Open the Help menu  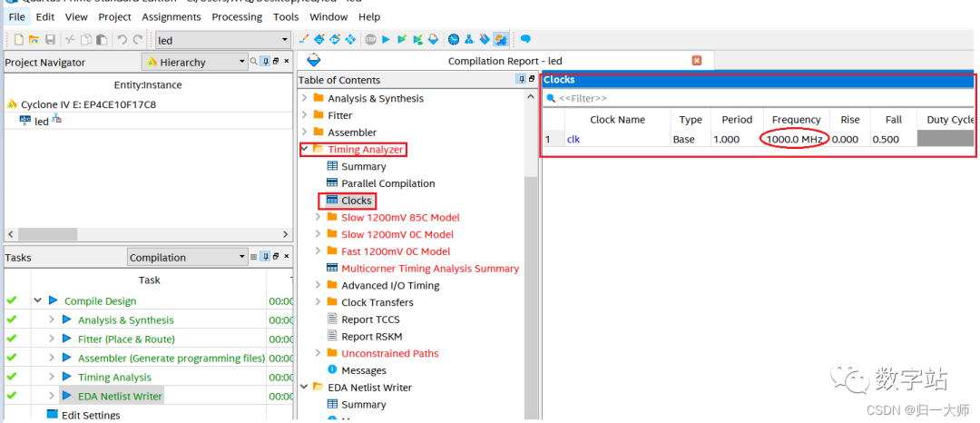click(369, 17)
